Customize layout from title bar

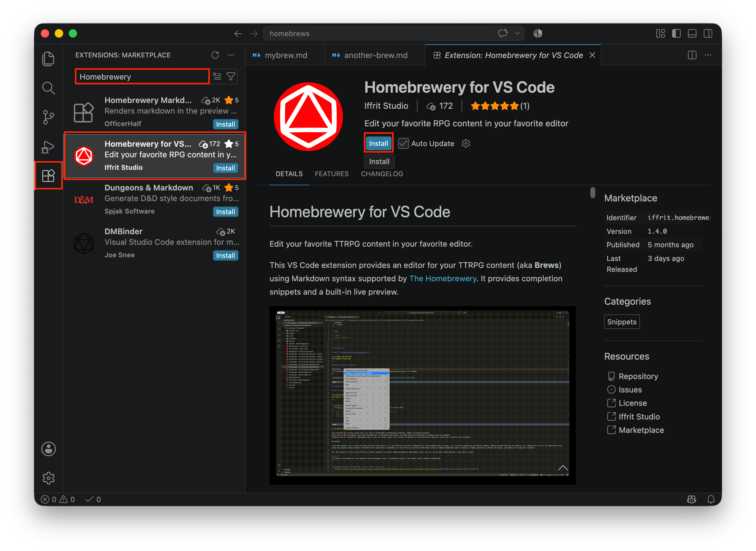point(661,33)
